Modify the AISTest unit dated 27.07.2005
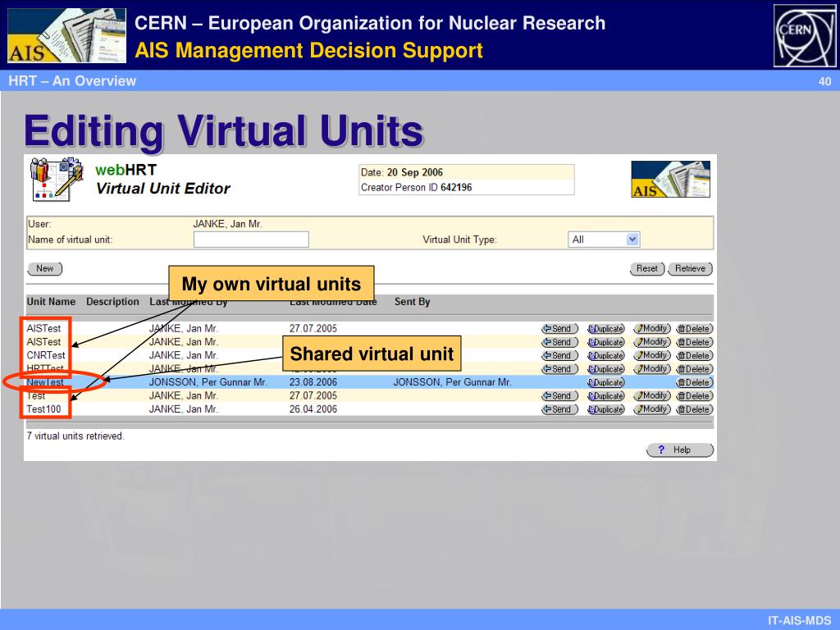Screen dimensions: 840x630 (x=652, y=328)
